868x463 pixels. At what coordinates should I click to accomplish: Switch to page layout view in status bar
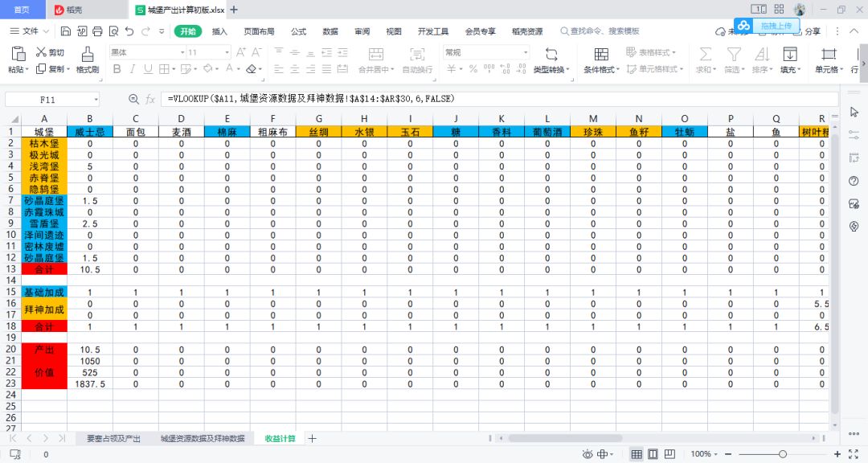pyautogui.click(x=653, y=454)
